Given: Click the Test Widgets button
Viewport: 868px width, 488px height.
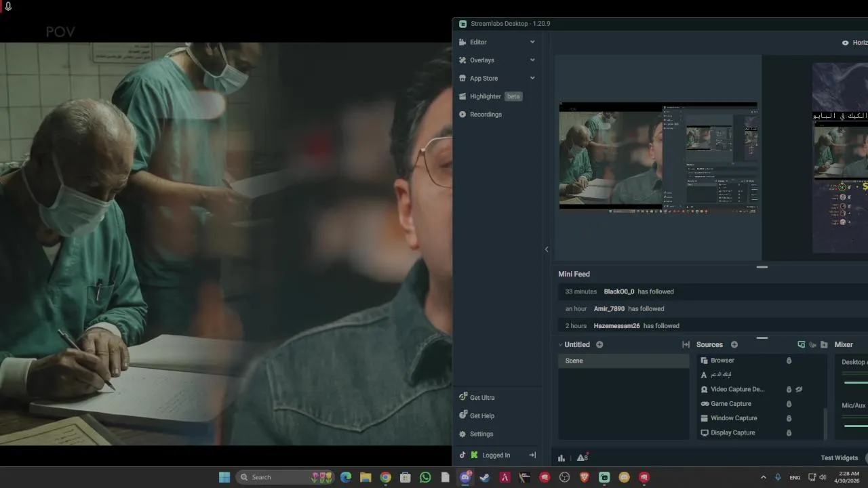Looking at the screenshot, I should point(840,458).
